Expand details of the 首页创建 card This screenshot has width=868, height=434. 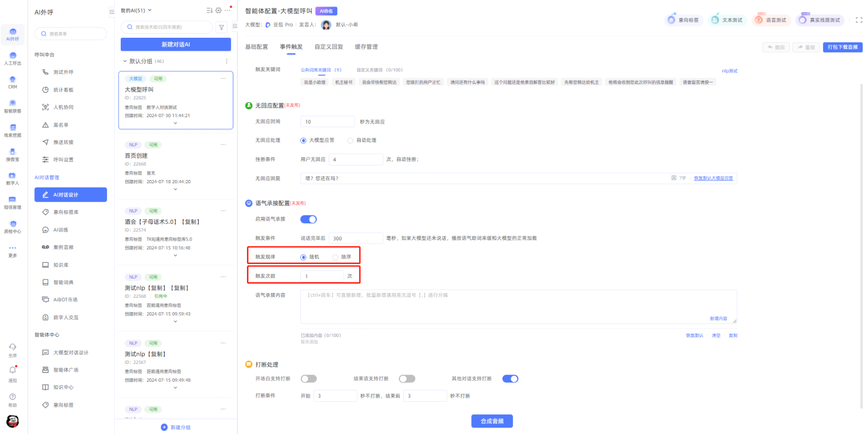coord(175,189)
